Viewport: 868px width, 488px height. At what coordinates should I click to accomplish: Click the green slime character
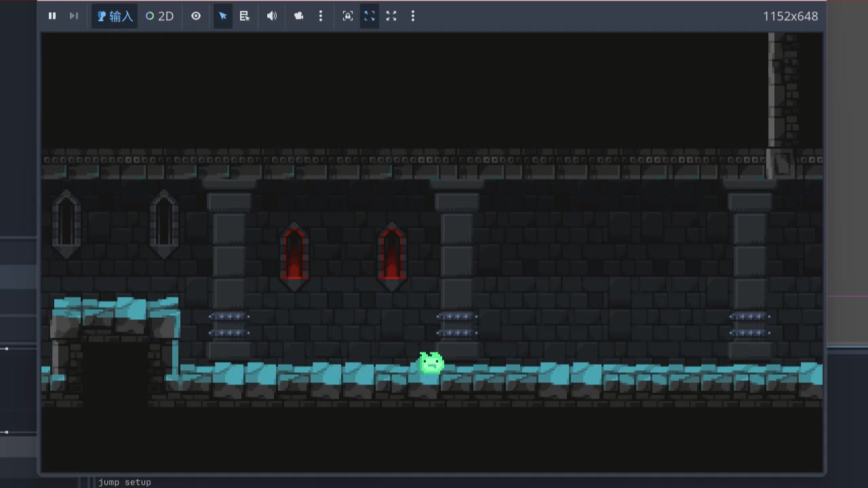431,363
